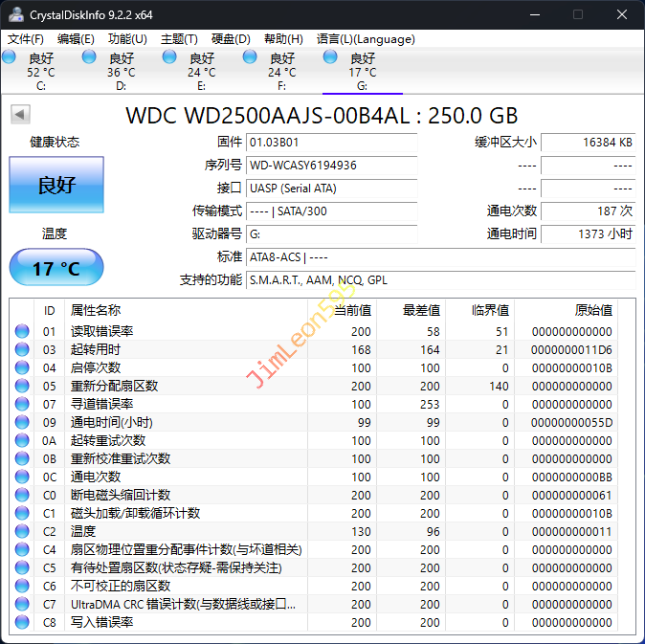This screenshot has height=644, width=645.
Task: Switch to the F: drive tab
Action: tap(281, 72)
